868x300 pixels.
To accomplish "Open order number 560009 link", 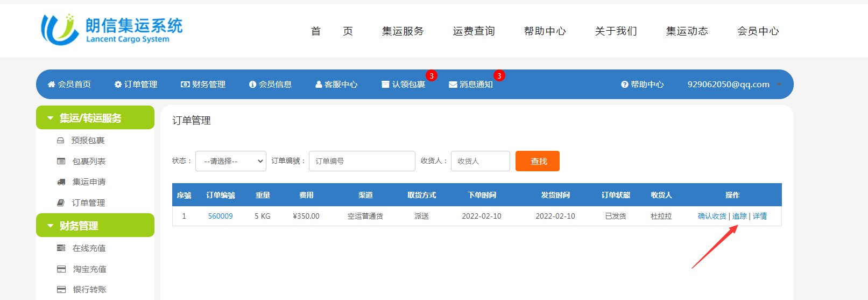I will tap(221, 216).
